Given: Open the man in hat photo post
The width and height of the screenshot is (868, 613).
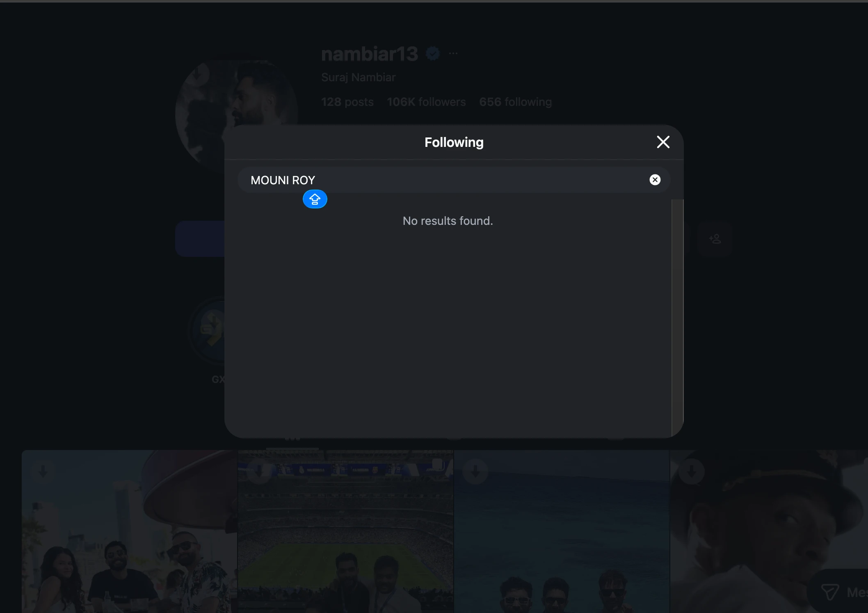Looking at the screenshot, I should tap(769, 531).
